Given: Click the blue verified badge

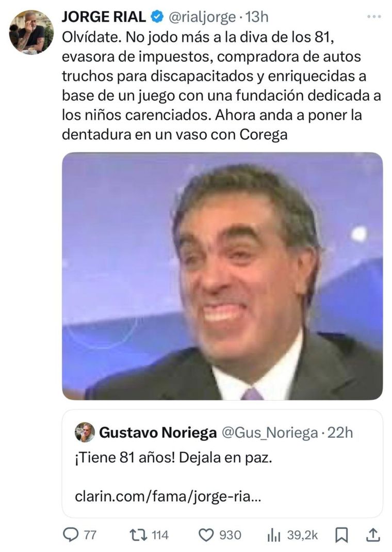Looking at the screenshot, I should click(x=157, y=17).
